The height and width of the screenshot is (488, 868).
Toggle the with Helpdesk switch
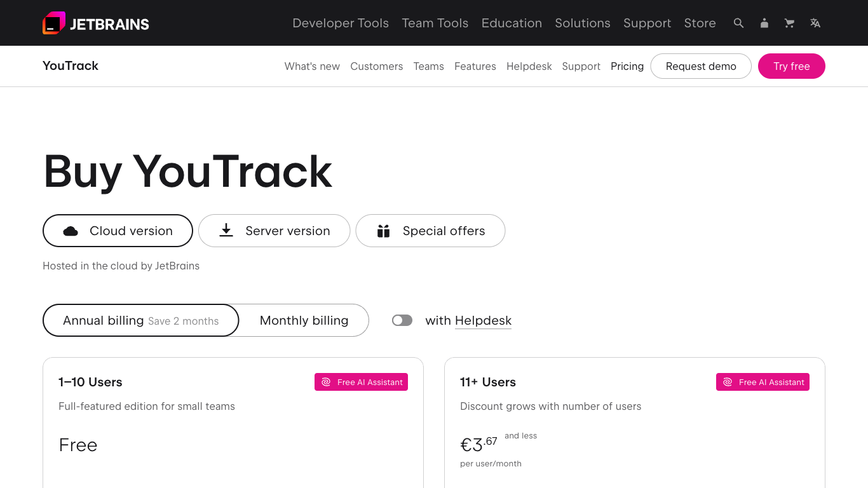pyautogui.click(x=402, y=320)
